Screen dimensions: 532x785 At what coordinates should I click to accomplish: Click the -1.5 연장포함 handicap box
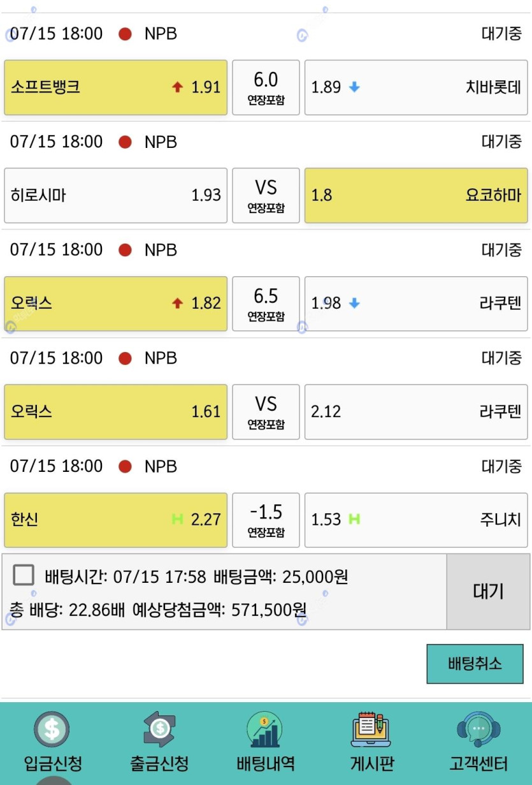266,520
